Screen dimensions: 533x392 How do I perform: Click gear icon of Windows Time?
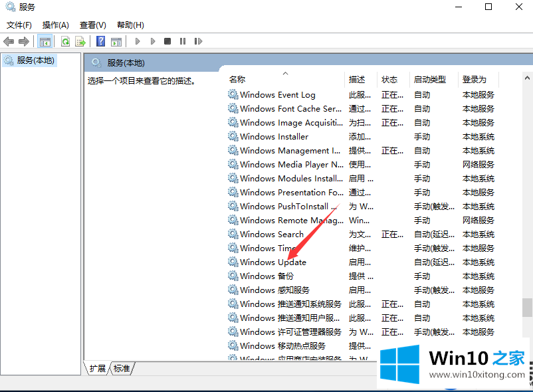[233, 247]
